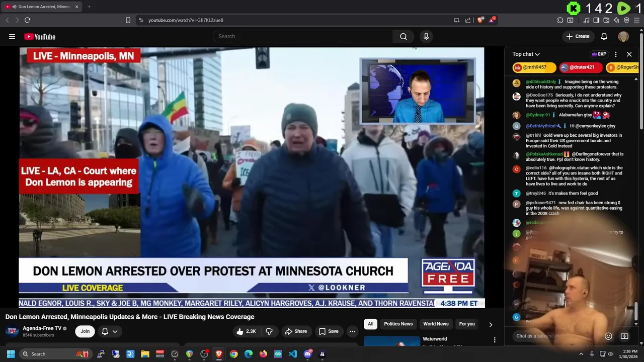Screen dimensions: 644x362
Task: Select the World News chip
Action: click(436, 324)
